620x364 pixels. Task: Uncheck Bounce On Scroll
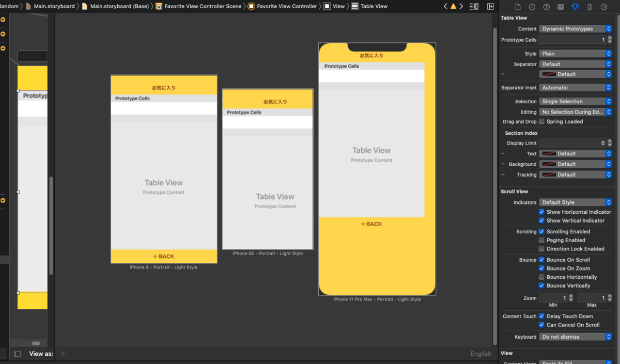point(541,260)
